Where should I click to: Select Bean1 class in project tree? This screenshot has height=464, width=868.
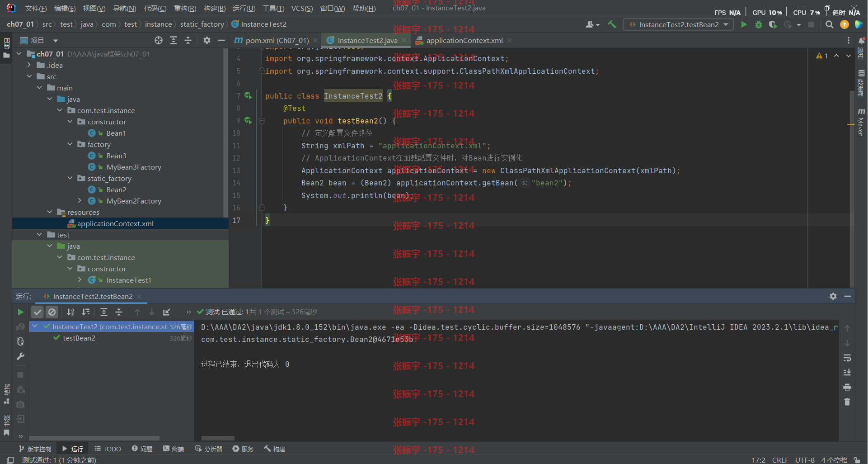tap(116, 133)
